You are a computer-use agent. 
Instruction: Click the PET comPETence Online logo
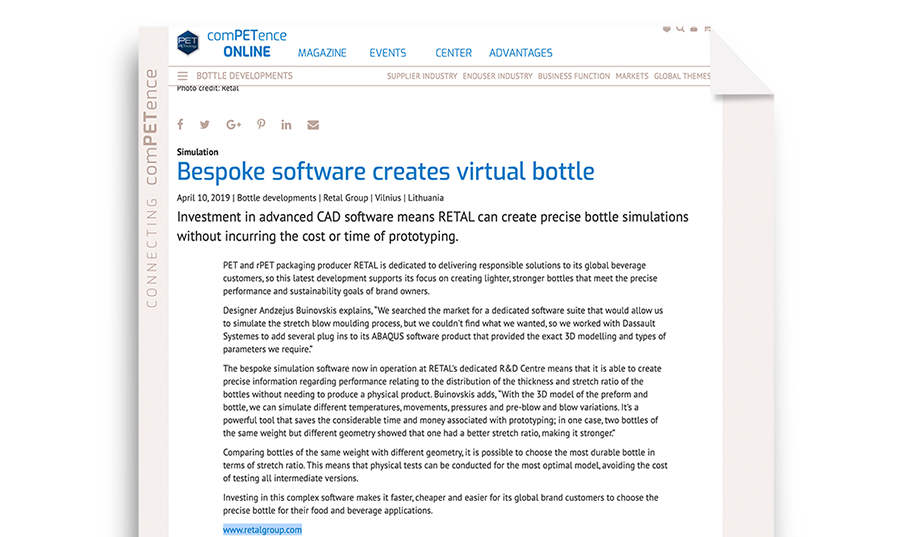pyautogui.click(x=188, y=43)
